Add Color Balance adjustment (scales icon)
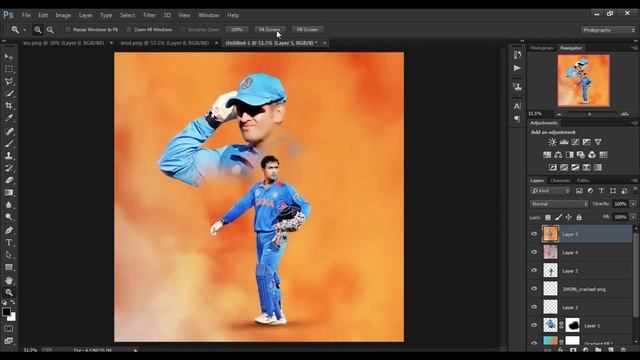The image size is (640, 360). click(558, 155)
